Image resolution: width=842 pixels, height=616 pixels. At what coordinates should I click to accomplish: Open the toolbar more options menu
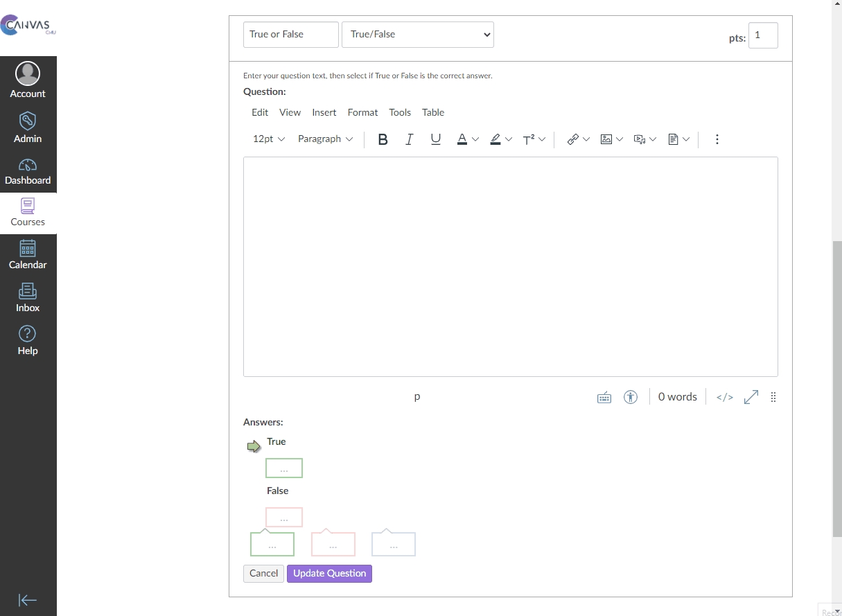[x=717, y=139]
